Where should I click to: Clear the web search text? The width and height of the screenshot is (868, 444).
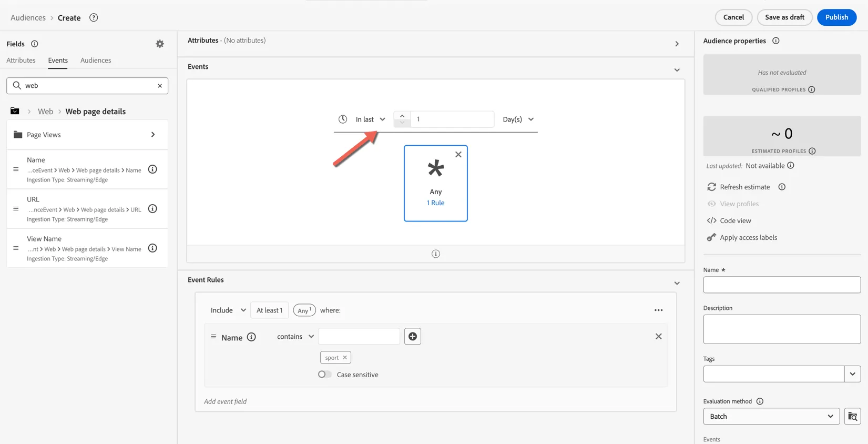[160, 86]
